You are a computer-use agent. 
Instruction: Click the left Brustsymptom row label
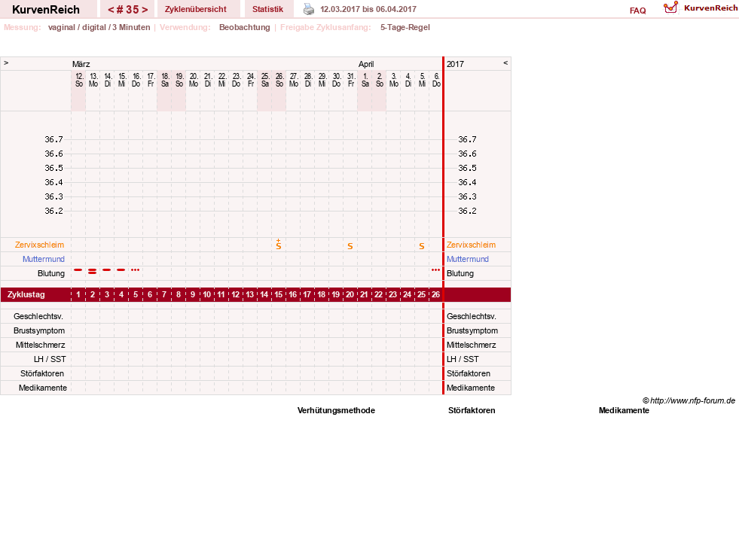(x=39, y=330)
